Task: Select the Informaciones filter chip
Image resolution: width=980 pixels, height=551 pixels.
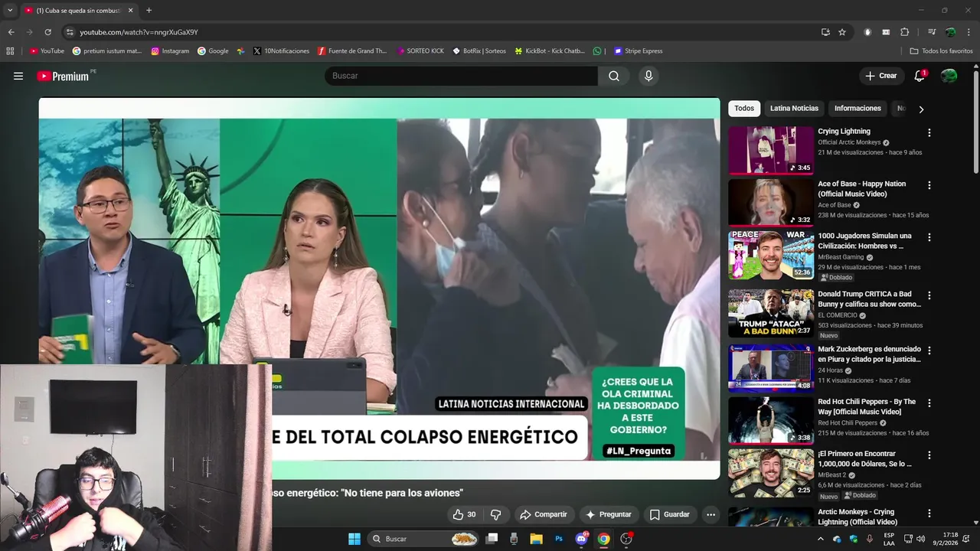Action: click(857, 109)
